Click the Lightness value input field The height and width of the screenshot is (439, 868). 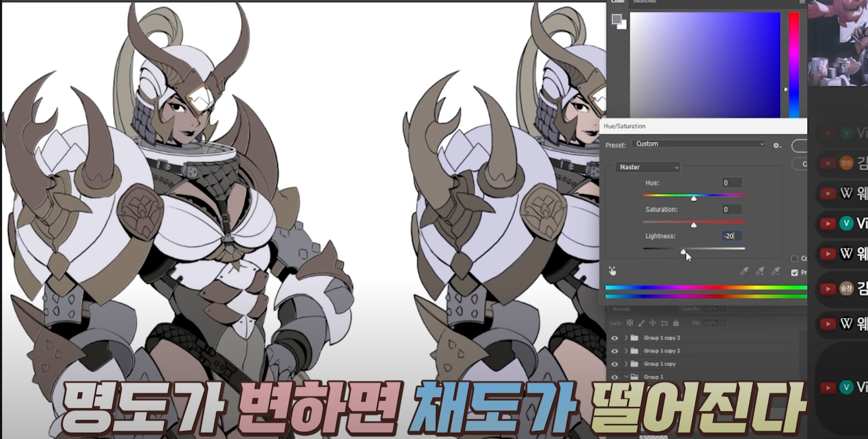tap(732, 236)
